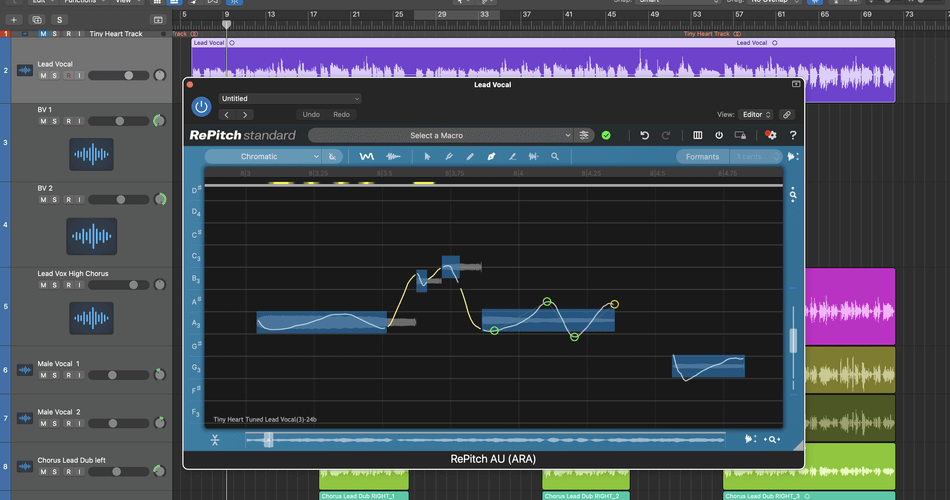Click the overview waveform navigator handle
Image resolution: width=950 pixels, height=500 pixels.
point(268,440)
